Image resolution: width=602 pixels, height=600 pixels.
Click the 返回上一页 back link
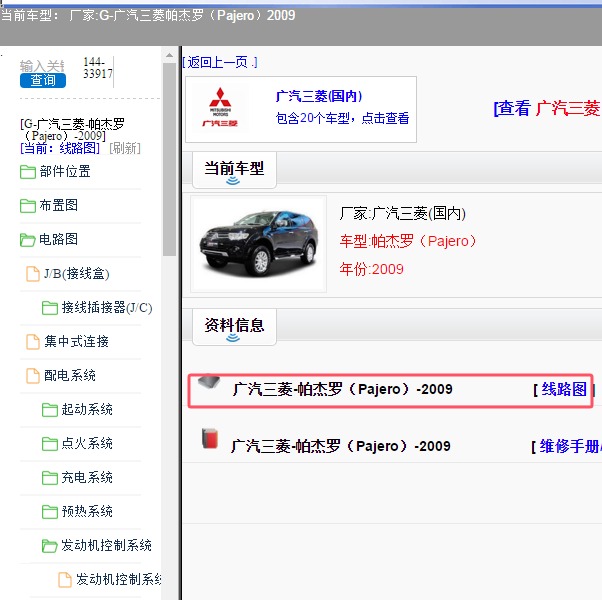pyautogui.click(x=220, y=62)
